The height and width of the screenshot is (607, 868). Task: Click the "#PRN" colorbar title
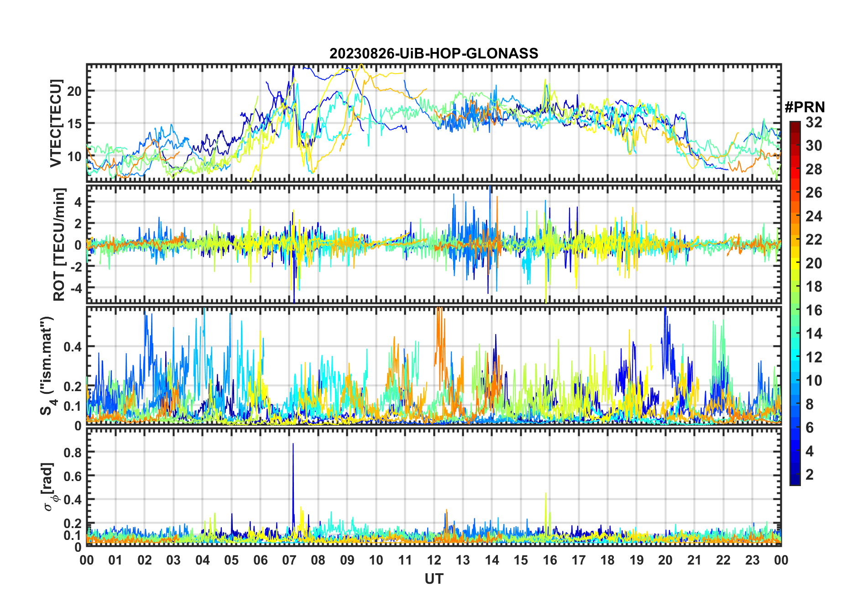coord(805,107)
